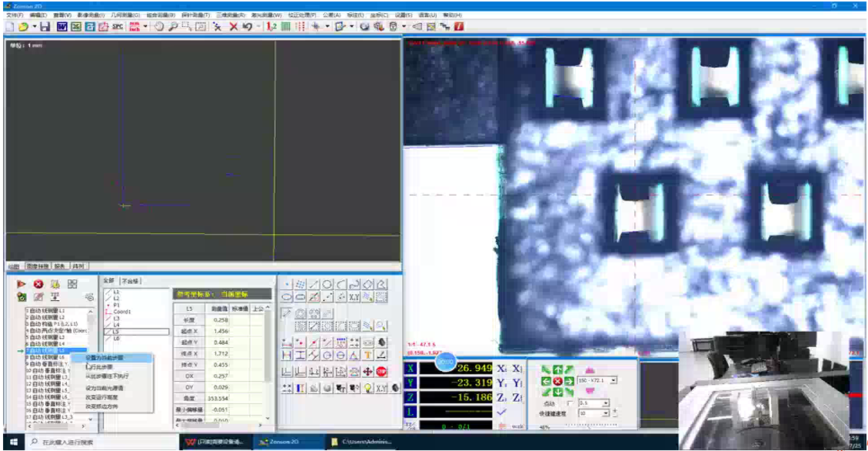Lower Z axis with pink down arrow
The width and height of the screenshot is (868, 451).
coord(590,392)
